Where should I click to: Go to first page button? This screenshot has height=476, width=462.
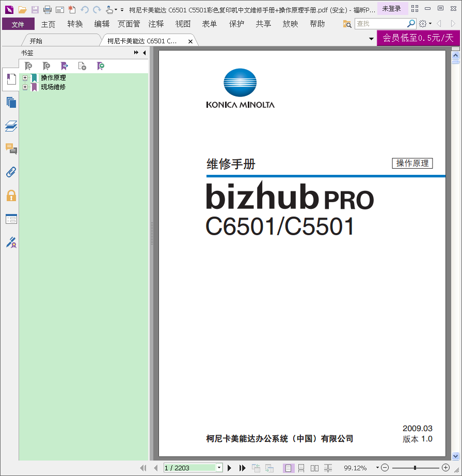click(143, 468)
